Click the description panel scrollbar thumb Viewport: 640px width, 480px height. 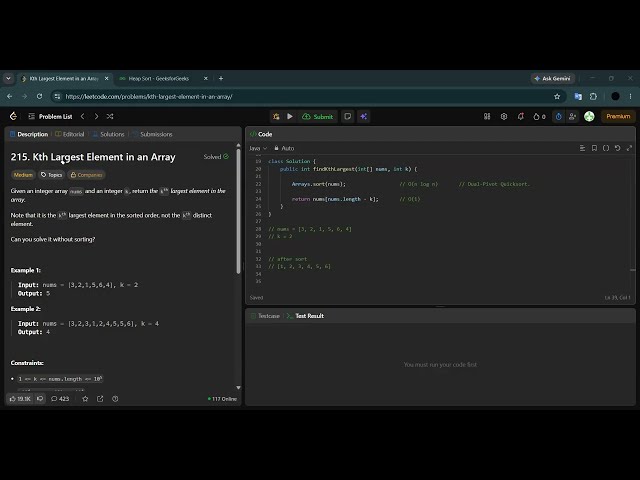tap(238, 211)
